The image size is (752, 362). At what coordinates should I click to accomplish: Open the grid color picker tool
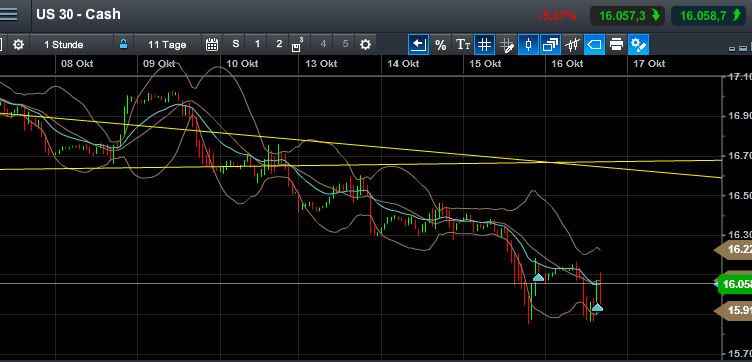(506, 45)
